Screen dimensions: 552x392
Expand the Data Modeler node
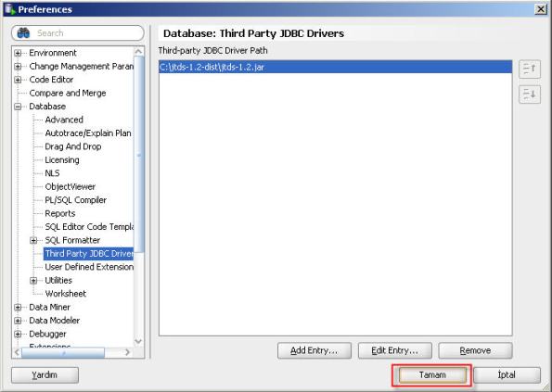point(18,321)
